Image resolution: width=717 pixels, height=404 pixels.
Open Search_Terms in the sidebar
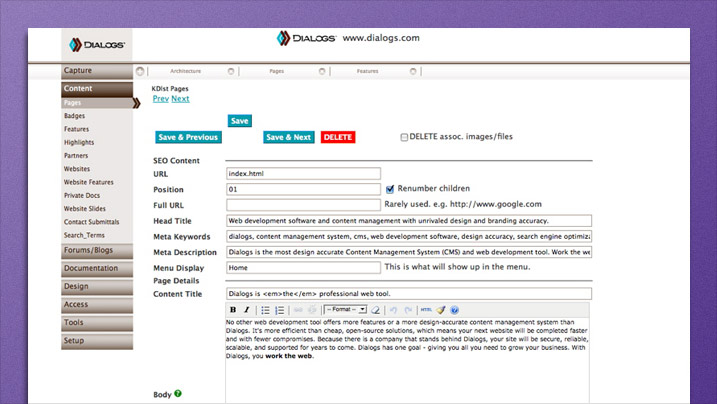[x=84, y=235]
